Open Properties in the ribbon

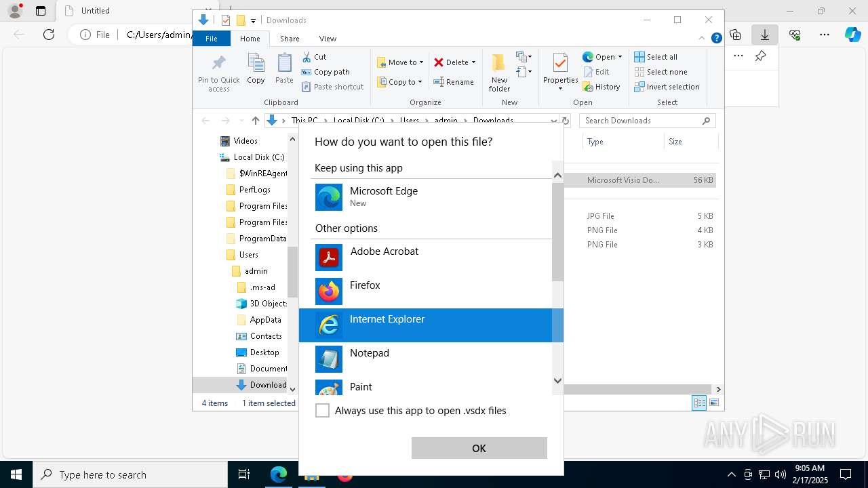560,73
